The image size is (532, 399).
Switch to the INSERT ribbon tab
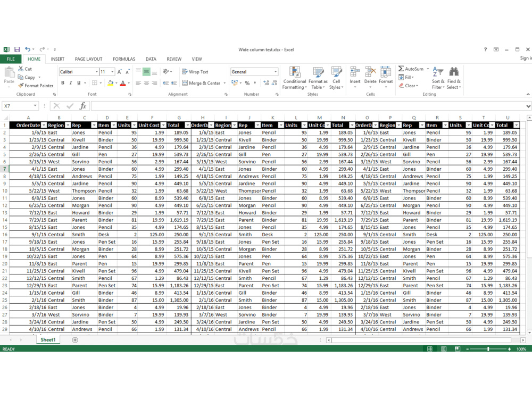[x=57, y=59]
